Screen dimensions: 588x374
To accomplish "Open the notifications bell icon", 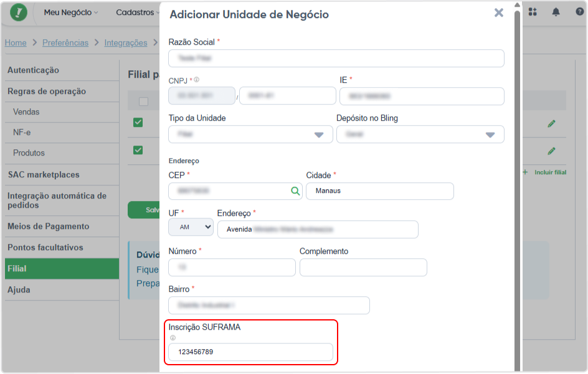I will click(556, 12).
